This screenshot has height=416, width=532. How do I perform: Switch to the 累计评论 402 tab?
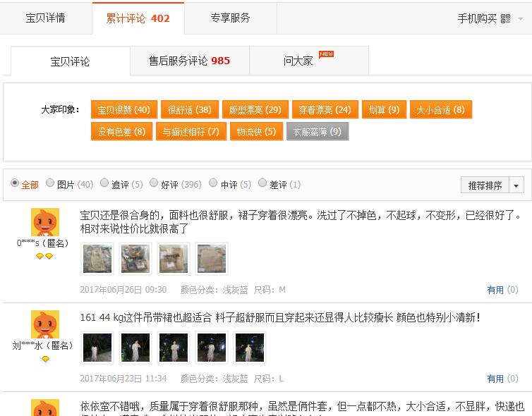pyautogui.click(x=138, y=18)
